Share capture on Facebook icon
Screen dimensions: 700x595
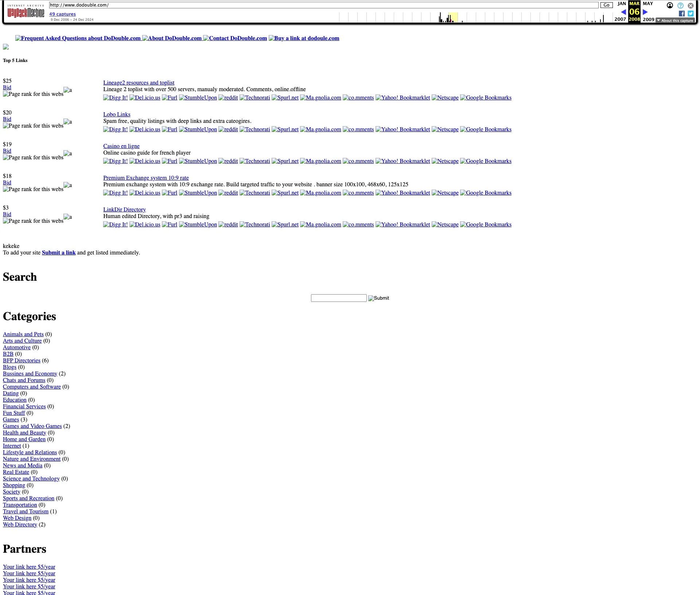pyautogui.click(x=681, y=13)
